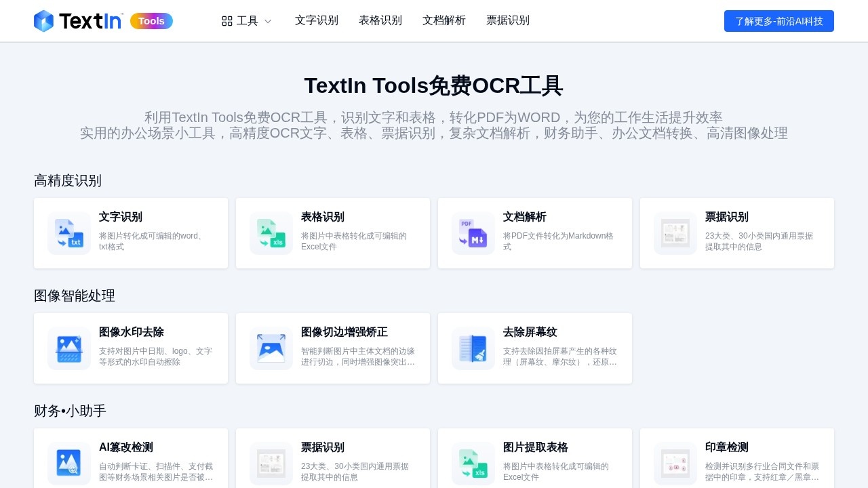Click 了解更多-前沿AI科技 button
Image resolution: width=868 pixels, height=488 pixels.
(779, 21)
